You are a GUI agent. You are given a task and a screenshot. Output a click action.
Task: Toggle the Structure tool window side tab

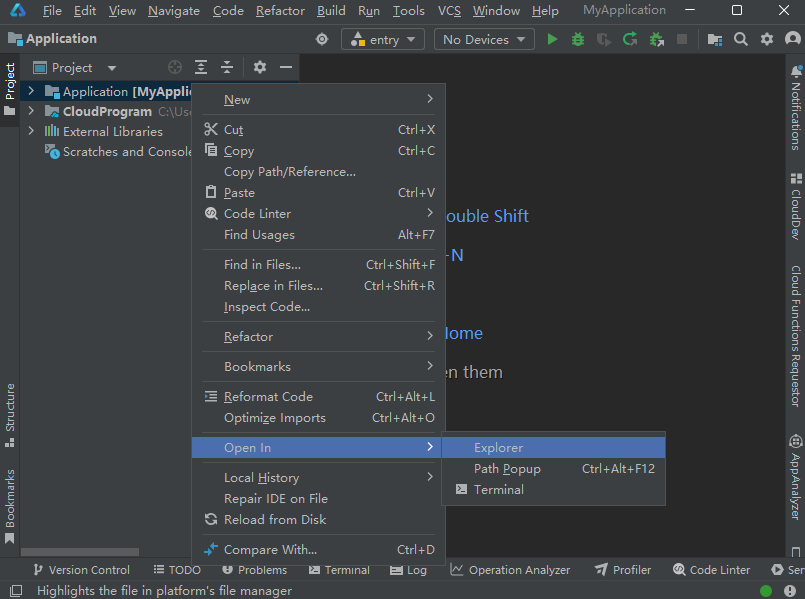coord(10,407)
